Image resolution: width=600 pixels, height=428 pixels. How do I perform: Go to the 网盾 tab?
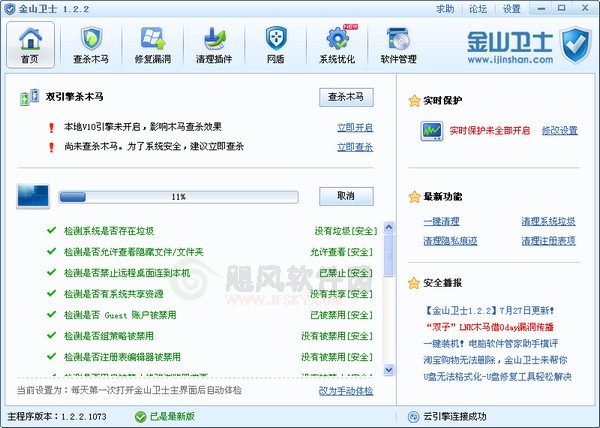[x=276, y=45]
